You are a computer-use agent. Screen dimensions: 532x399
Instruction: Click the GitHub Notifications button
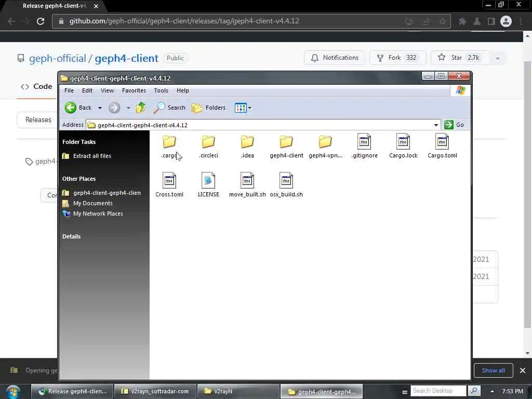coord(334,58)
